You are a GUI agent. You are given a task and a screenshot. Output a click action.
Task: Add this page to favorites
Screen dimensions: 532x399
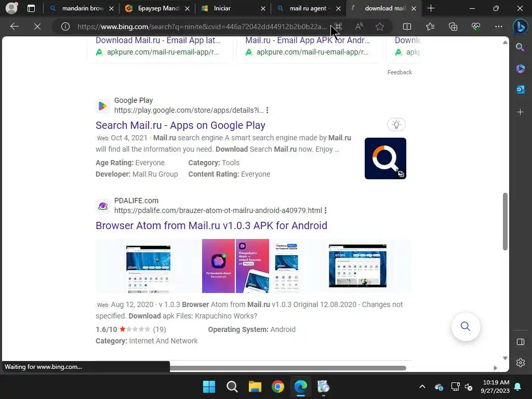tap(380, 26)
